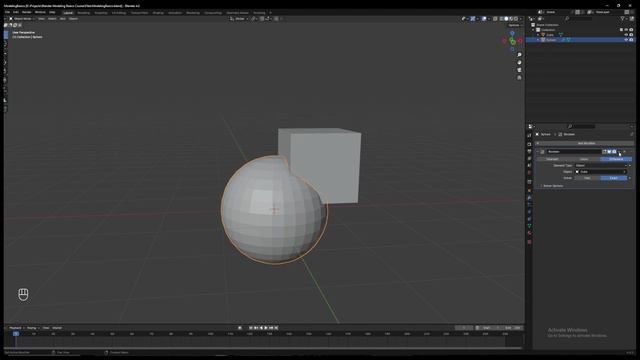Image resolution: width=640 pixels, height=360 pixels.
Task: Select the Fast solver option
Action: point(587,178)
